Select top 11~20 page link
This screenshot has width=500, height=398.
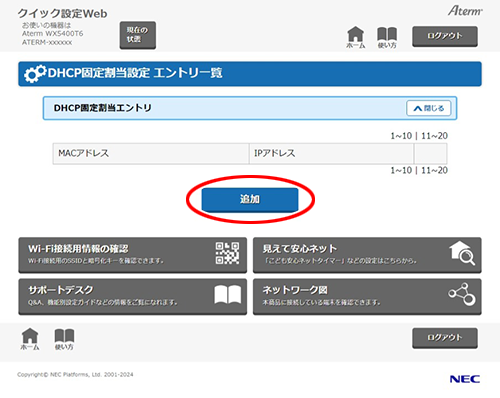pos(434,136)
